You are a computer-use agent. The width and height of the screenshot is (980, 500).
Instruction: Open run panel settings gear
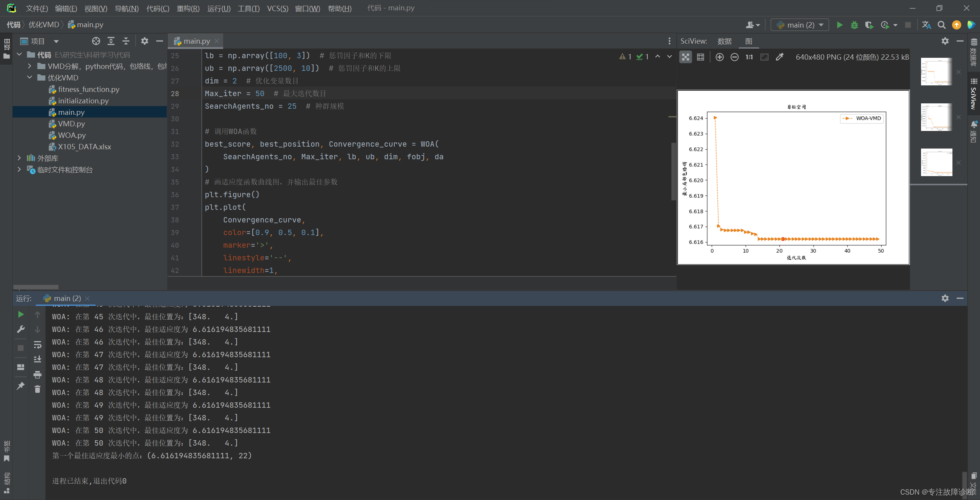[x=945, y=298]
